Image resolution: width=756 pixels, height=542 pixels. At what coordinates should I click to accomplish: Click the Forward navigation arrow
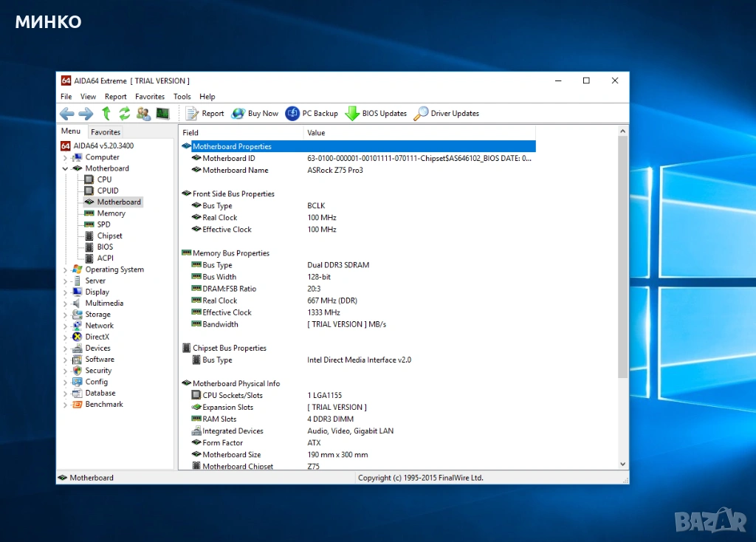tap(86, 114)
